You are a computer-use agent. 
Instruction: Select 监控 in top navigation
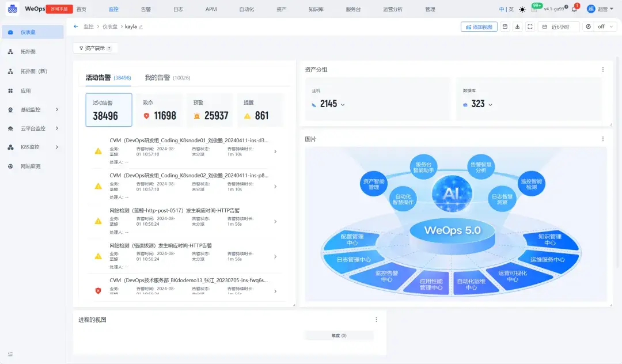(113, 9)
